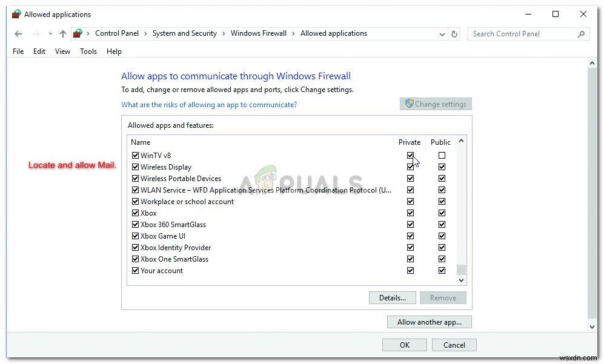604x364 pixels.
Task: Select the Wireless Display row text
Action: (x=166, y=167)
